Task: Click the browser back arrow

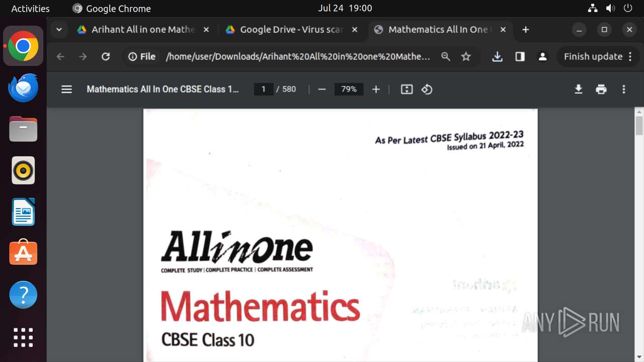Action: 60,57
